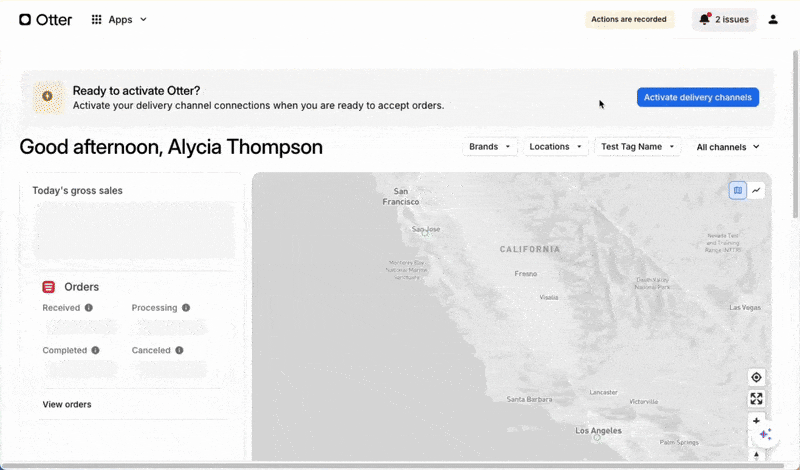Zoom in on the map
The image size is (800, 470).
coord(756,421)
